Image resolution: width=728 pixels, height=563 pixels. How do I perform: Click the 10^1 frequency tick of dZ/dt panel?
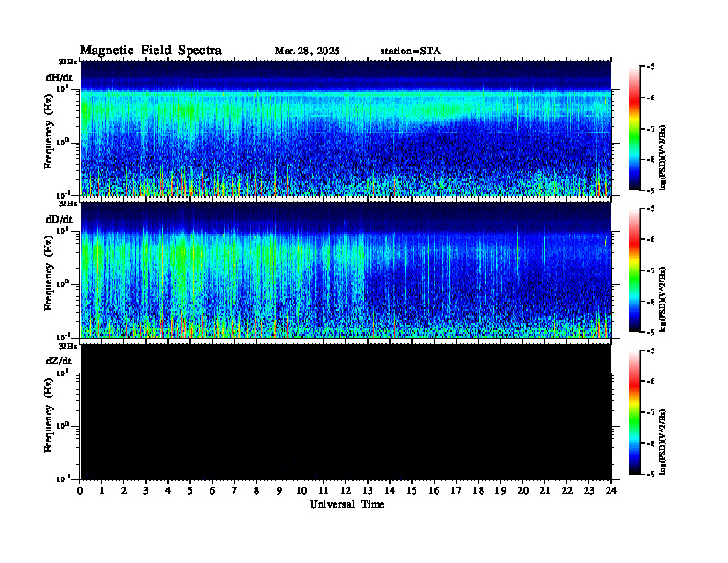pos(63,373)
